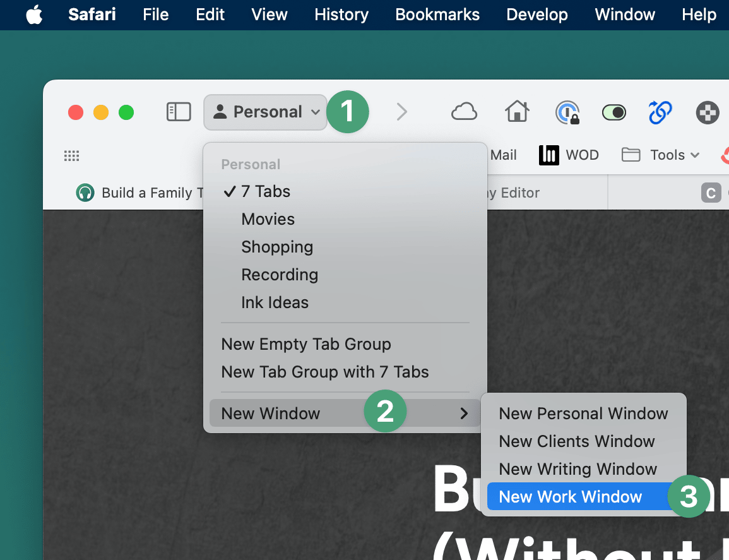This screenshot has width=729, height=560.
Task: Choose New Empty Tab Group
Action: (345, 344)
